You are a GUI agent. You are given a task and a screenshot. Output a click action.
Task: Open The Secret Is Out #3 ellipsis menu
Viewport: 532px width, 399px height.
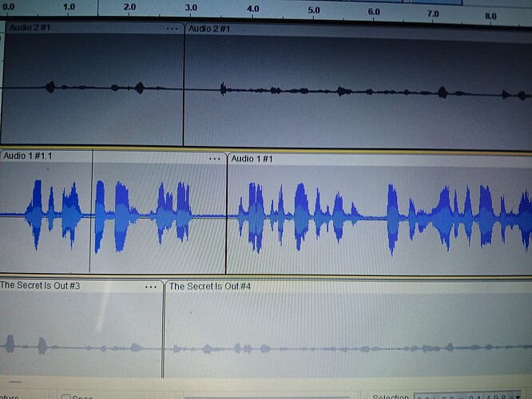pos(151,286)
